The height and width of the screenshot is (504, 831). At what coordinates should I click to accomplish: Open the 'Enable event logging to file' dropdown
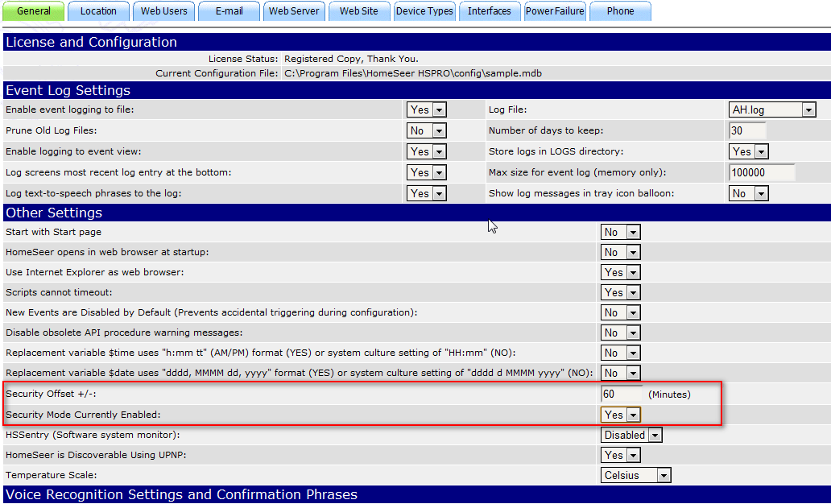[x=427, y=109]
